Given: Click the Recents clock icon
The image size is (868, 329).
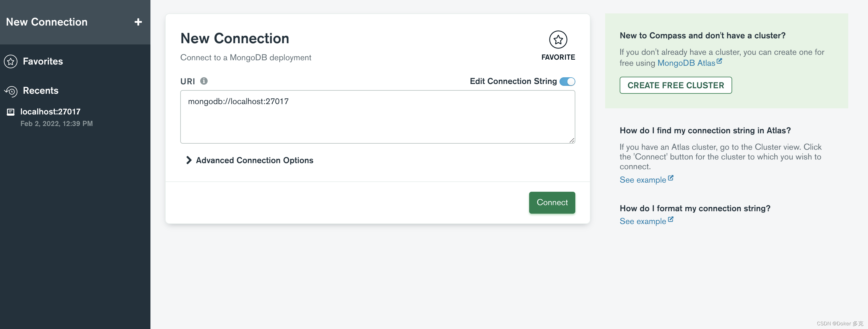Looking at the screenshot, I should (x=10, y=90).
